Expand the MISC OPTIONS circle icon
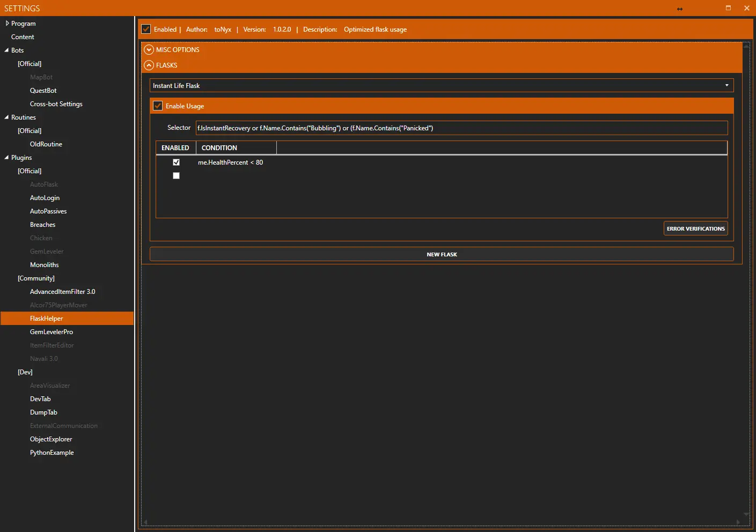The width and height of the screenshot is (756, 532). pos(149,50)
